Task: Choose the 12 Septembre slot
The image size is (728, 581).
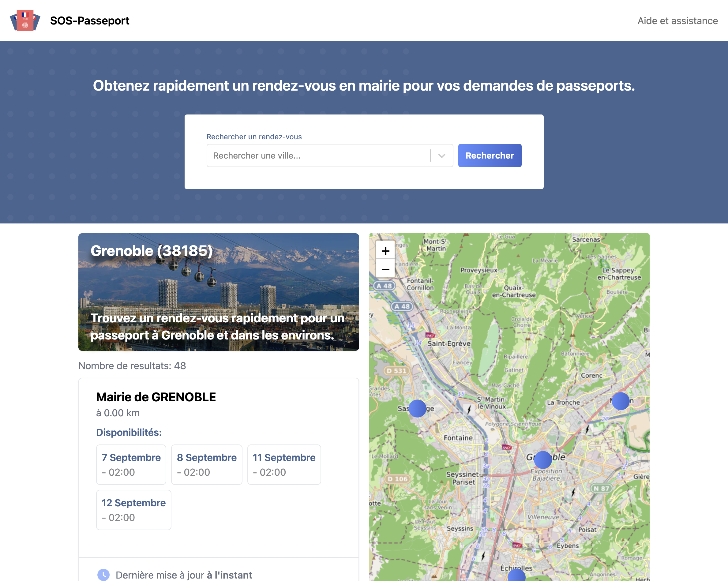Action: coord(134,510)
